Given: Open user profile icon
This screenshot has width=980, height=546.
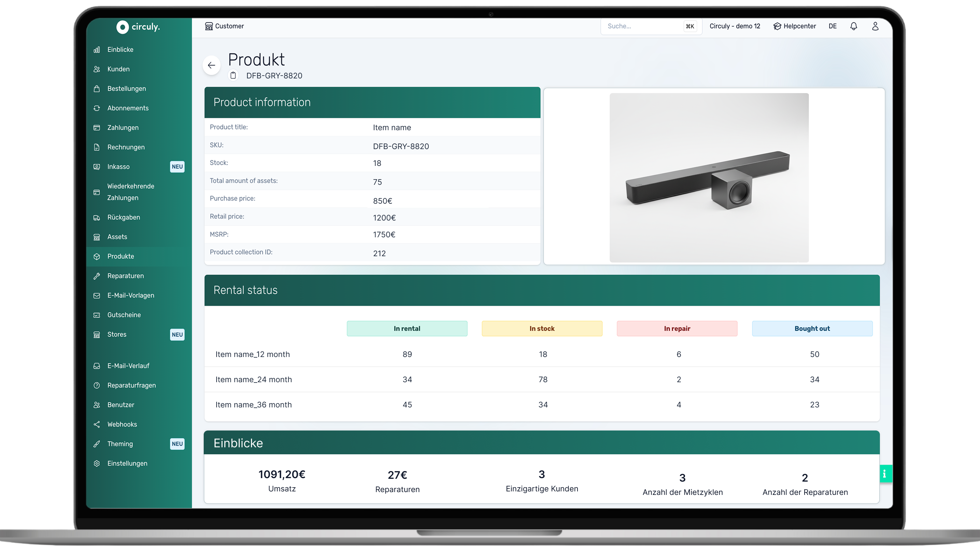Looking at the screenshot, I should (x=875, y=26).
